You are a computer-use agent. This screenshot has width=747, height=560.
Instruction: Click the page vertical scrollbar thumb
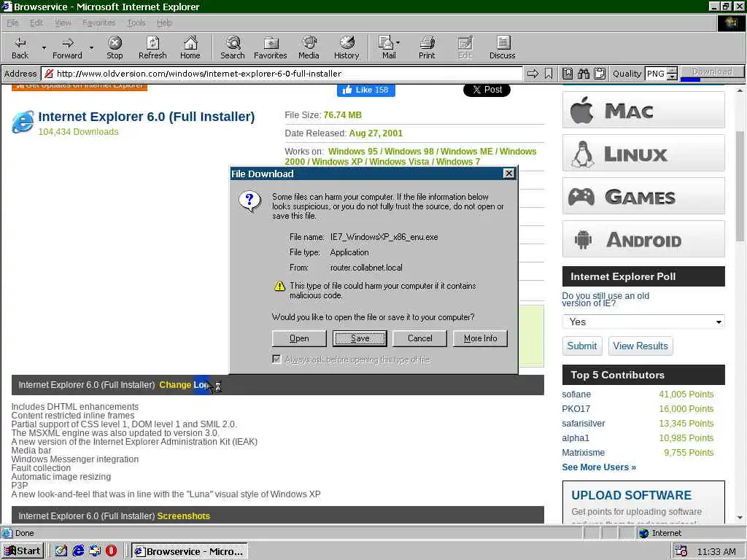point(740,186)
